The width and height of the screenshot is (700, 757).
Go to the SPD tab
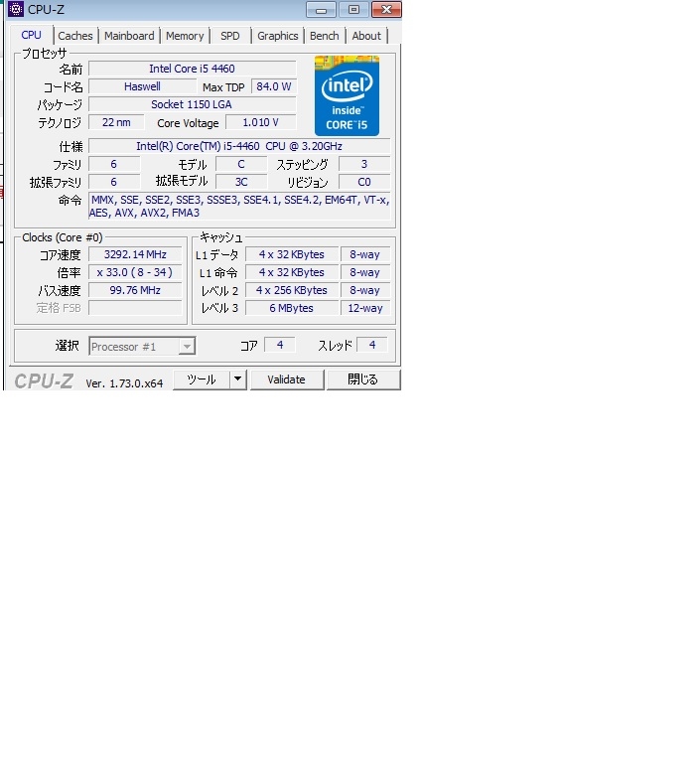(230, 36)
